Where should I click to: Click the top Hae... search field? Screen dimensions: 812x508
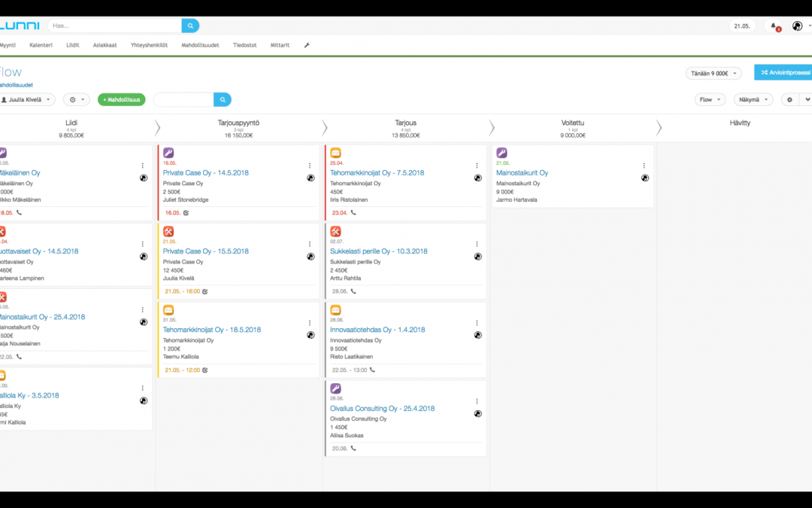114,26
